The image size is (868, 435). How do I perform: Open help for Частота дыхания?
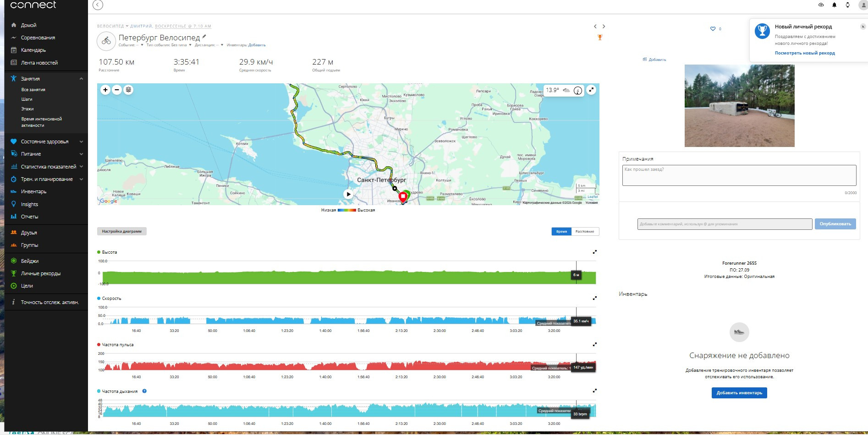point(144,391)
